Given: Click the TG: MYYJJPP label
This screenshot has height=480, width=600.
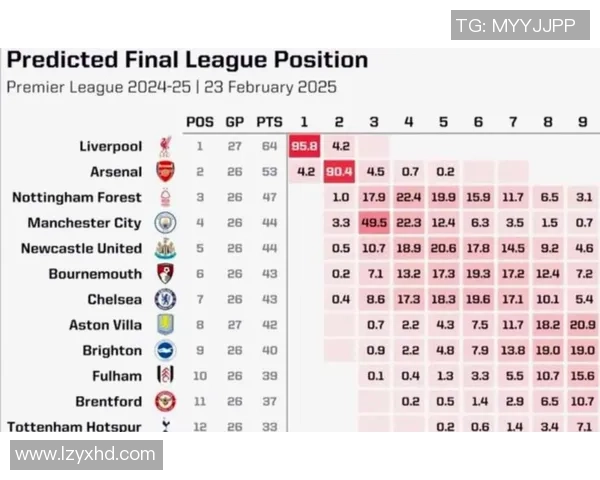Looking at the screenshot, I should (514, 26).
